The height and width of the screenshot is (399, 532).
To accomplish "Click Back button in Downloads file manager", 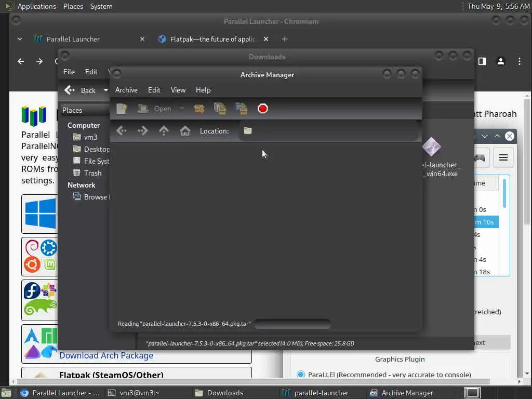I will 80,90.
